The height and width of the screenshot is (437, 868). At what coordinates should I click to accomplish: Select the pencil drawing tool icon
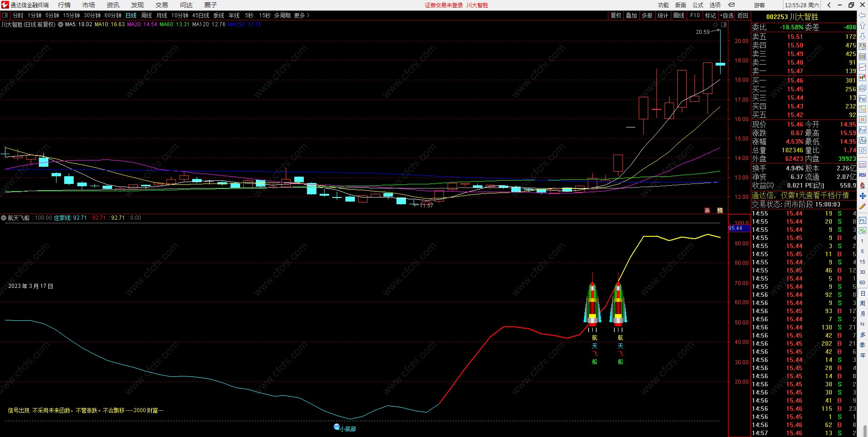863,207
